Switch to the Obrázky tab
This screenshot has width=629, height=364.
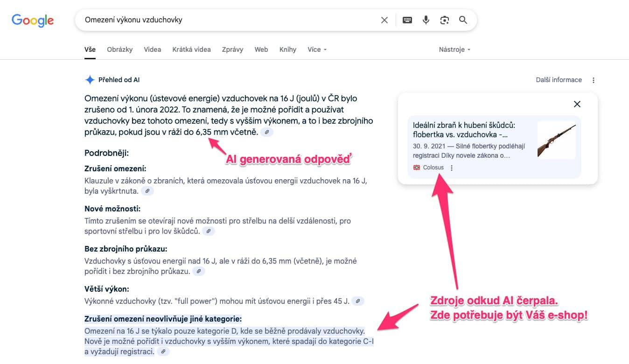pyautogui.click(x=119, y=49)
